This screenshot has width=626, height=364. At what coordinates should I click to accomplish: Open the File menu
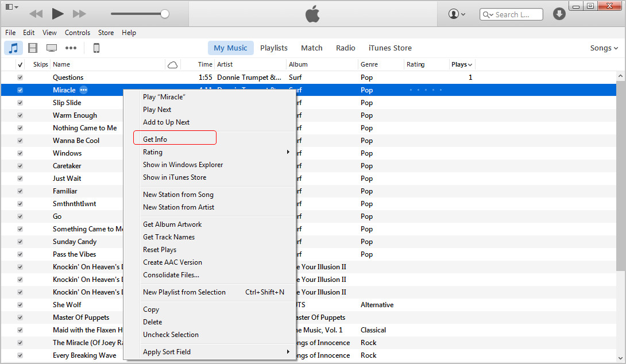(10, 33)
